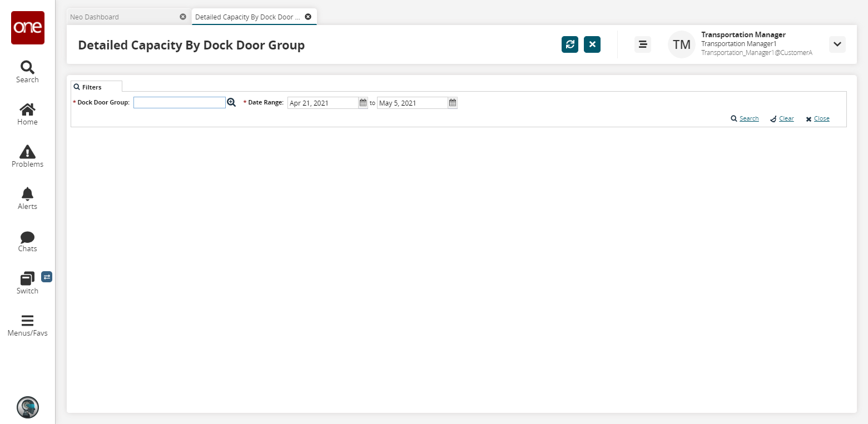
Task: Open calendar picker for Apr 21, 2021
Action: (x=363, y=103)
